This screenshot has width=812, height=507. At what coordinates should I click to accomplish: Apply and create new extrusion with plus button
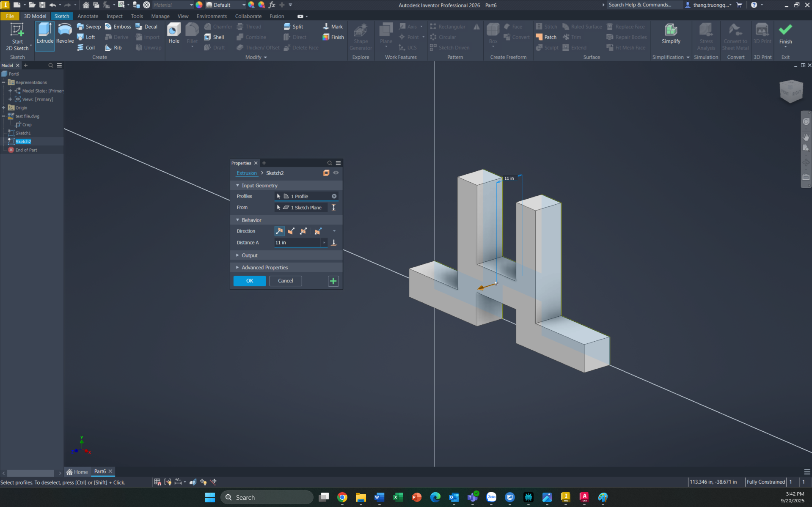(x=333, y=281)
